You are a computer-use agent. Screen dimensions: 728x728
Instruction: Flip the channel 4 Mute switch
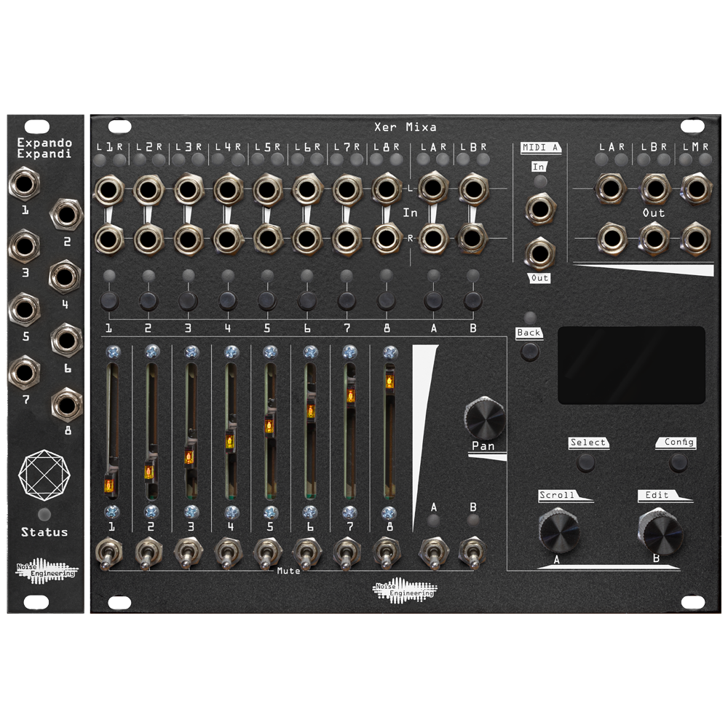click(228, 553)
